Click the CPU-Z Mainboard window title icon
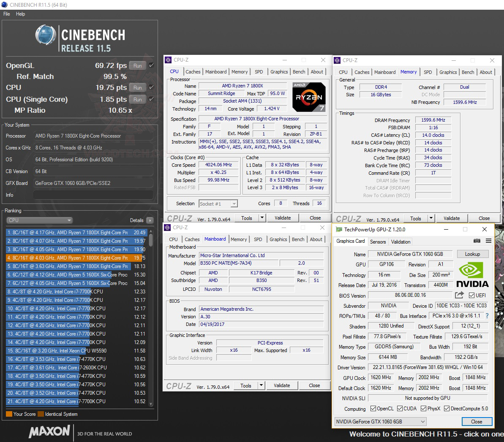This screenshot has width=504, height=442. [x=167, y=228]
